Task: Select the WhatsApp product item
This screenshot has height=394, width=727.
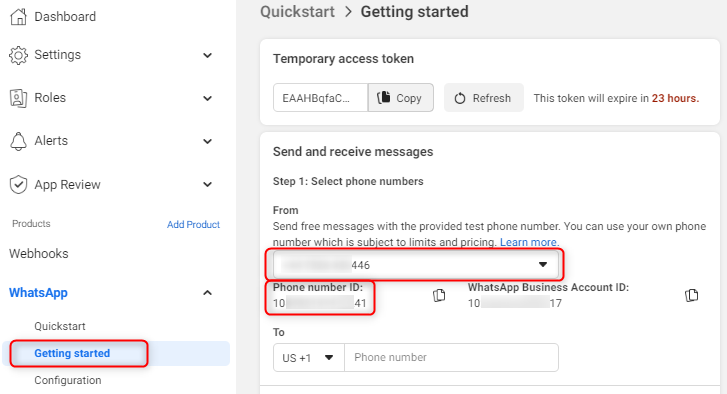Action: [x=38, y=292]
